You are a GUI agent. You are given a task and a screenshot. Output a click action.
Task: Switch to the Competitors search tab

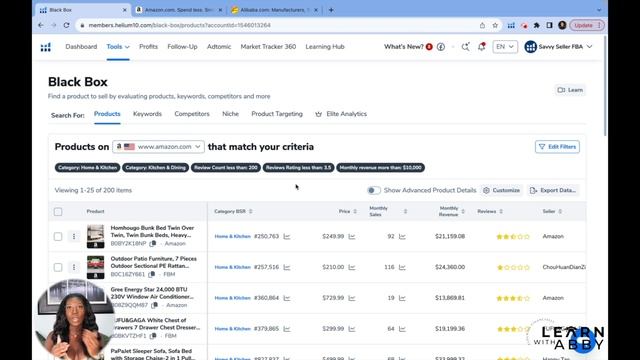192,114
